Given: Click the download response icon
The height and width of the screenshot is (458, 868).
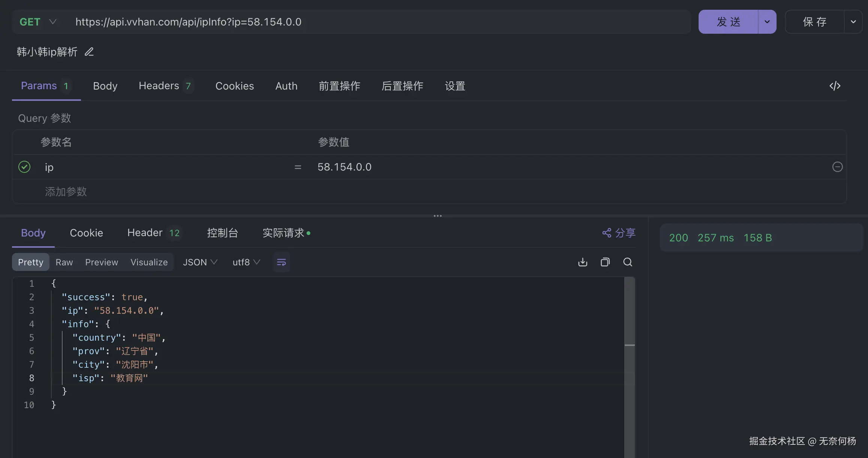Looking at the screenshot, I should point(582,262).
